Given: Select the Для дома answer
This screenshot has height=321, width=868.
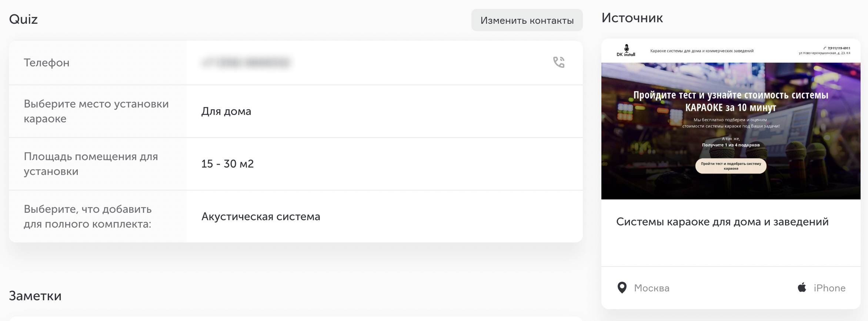Looking at the screenshot, I should tap(226, 111).
